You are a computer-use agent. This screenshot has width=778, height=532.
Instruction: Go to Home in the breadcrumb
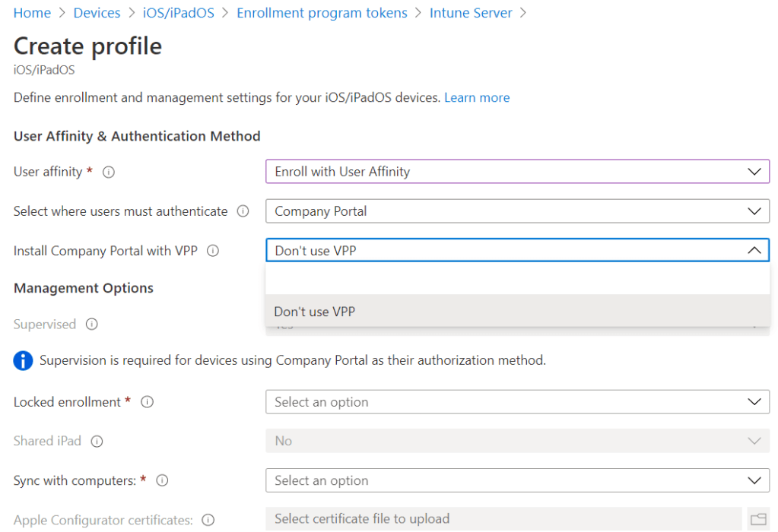[x=32, y=13]
